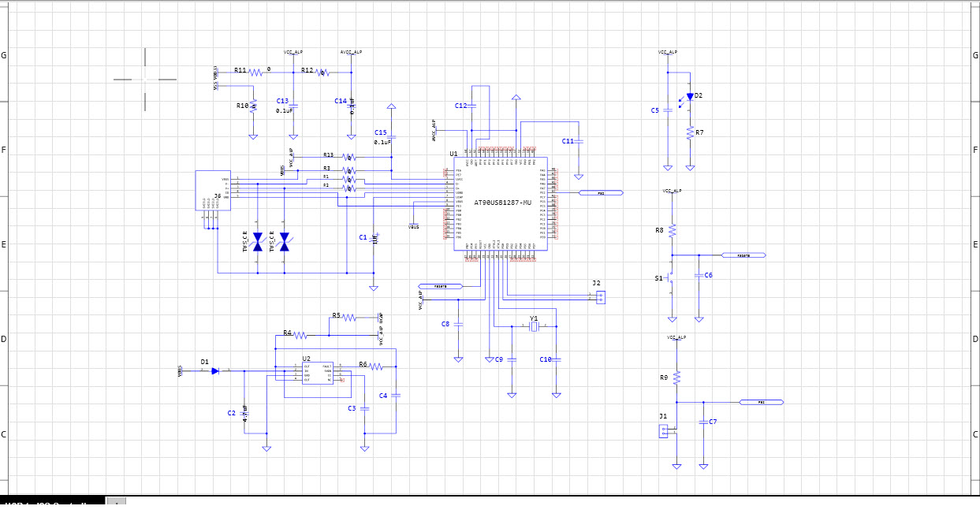
Task: Select the U2 IC symbol
Action: (x=318, y=373)
